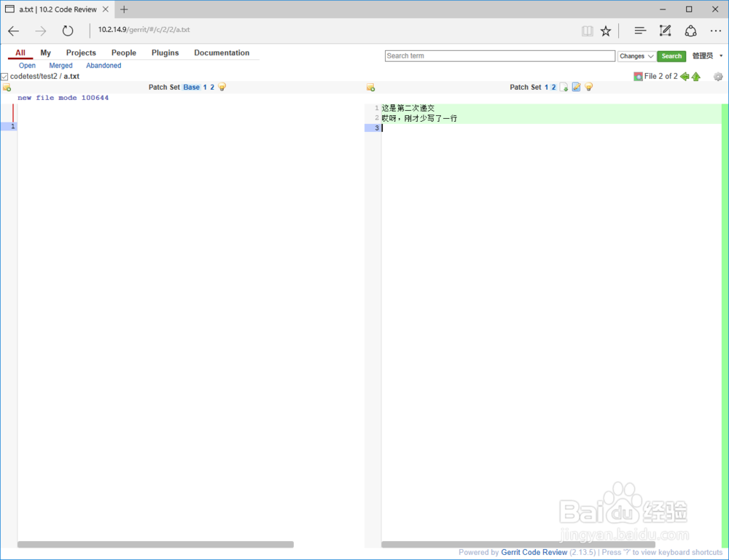Add page to favorites with star icon

[x=605, y=31]
